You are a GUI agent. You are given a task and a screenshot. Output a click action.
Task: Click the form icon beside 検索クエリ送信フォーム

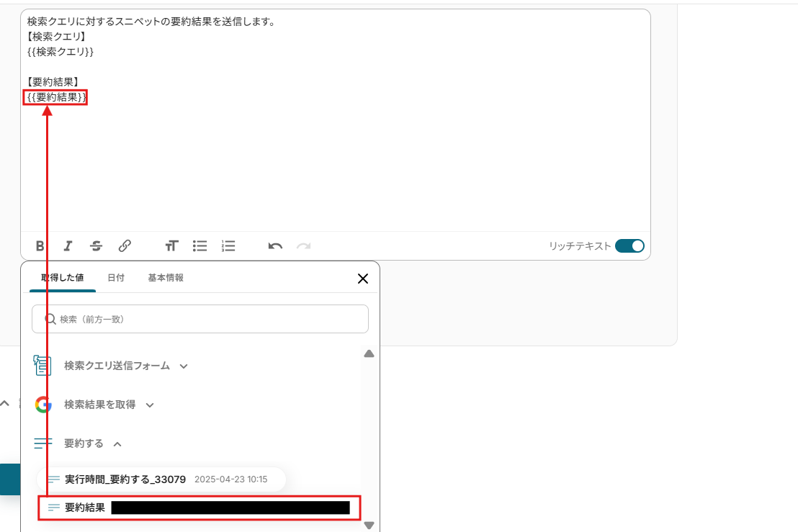[42, 365]
